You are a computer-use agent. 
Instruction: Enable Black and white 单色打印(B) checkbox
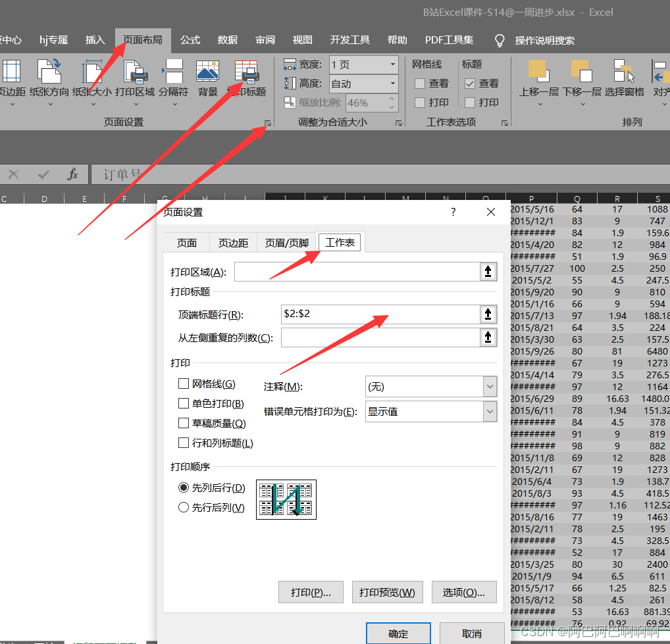(184, 403)
